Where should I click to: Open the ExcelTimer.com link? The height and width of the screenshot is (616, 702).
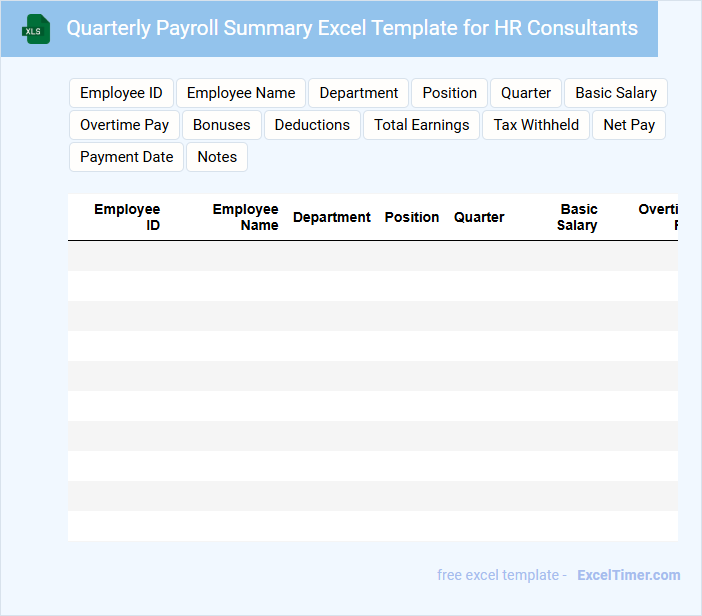click(x=628, y=575)
